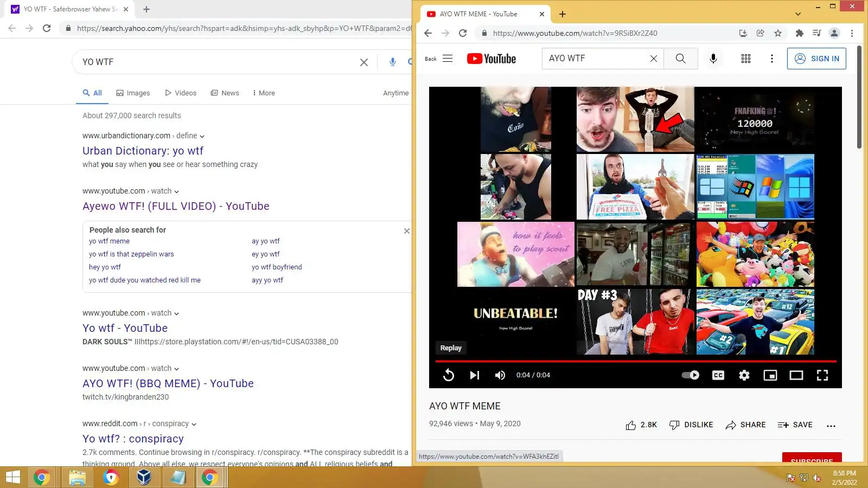Save the video to a playlist
The width and height of the screenshot is (868, 488).
795,425
